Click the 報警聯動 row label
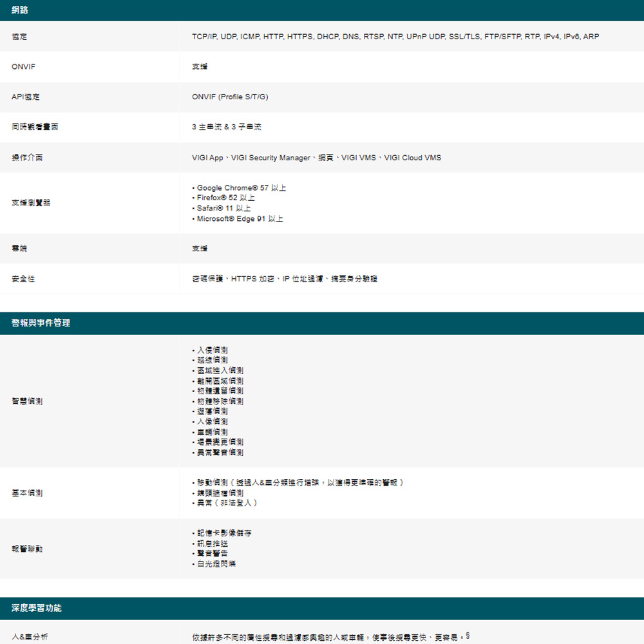This screenshot has height=644, width=644. pyautogui.click(x=27, y=549)
